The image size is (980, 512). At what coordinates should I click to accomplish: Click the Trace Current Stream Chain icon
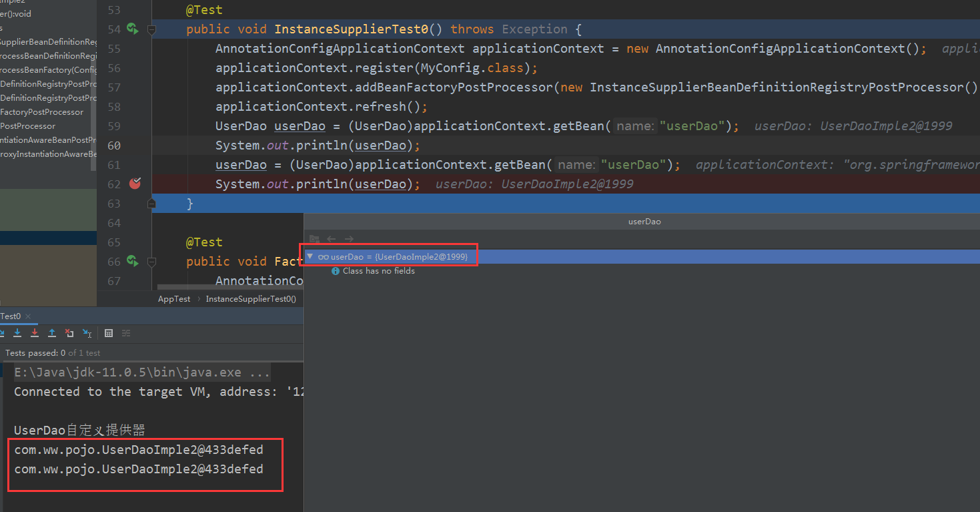[x=126, y=333]
